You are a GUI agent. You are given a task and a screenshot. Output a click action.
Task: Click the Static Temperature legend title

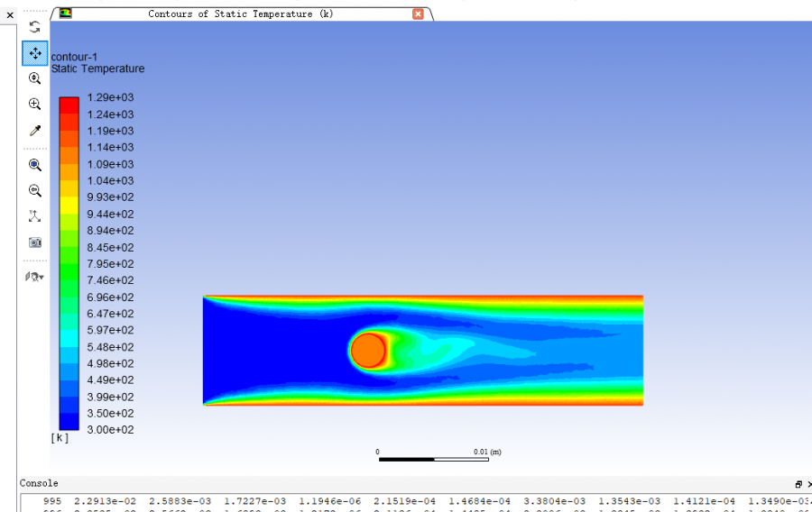(x=97, y=69)
